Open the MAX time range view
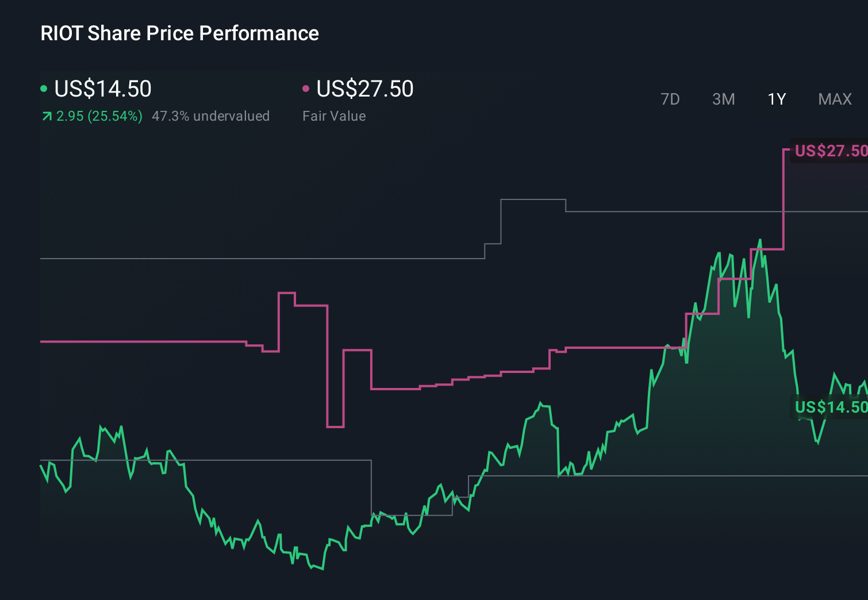 click(834, 99)
